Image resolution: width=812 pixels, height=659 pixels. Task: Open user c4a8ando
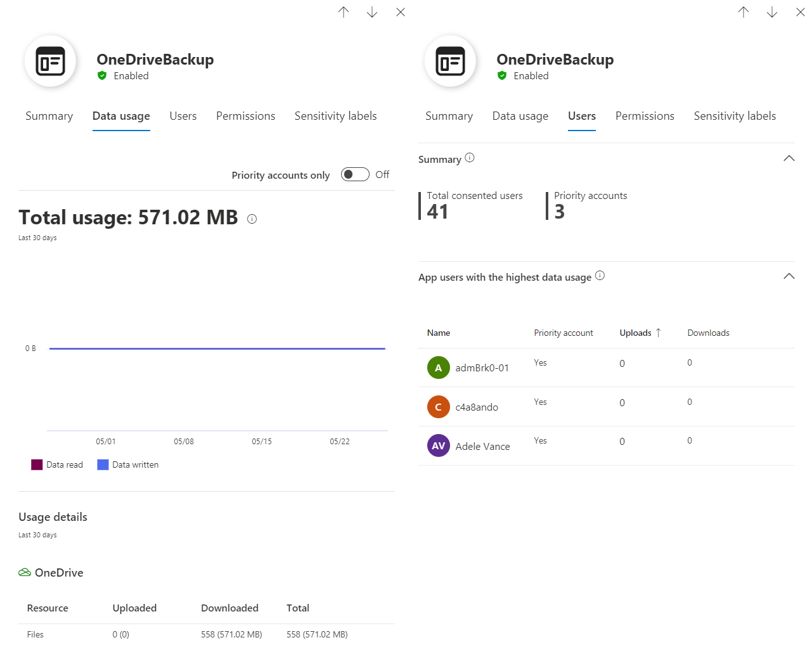point(477,407)
